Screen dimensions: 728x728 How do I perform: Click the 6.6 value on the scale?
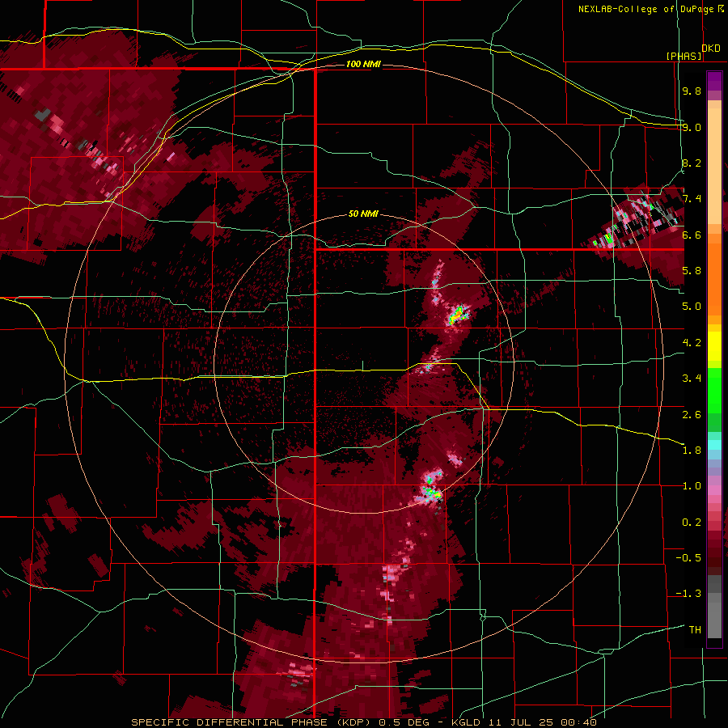[x=692, y=235]
